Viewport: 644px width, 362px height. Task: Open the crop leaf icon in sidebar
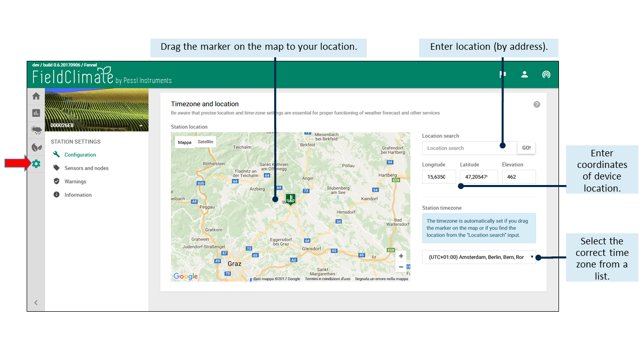point(36,147)
